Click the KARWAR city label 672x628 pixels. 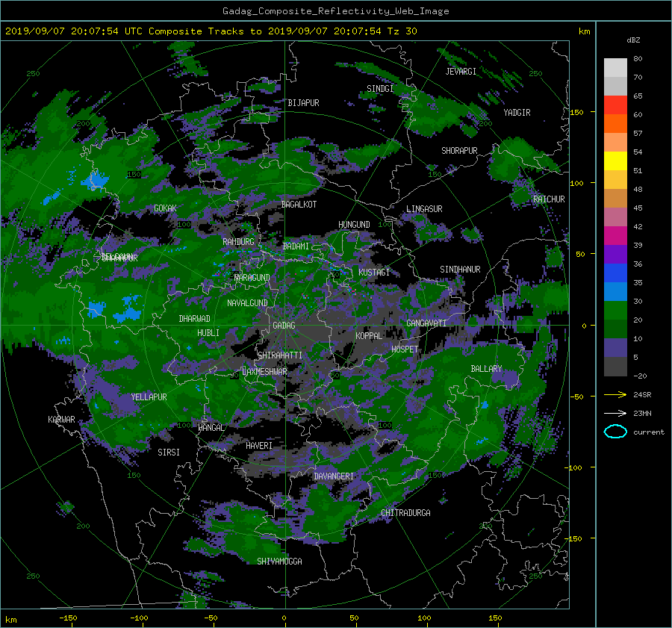(x=61, y=420)
